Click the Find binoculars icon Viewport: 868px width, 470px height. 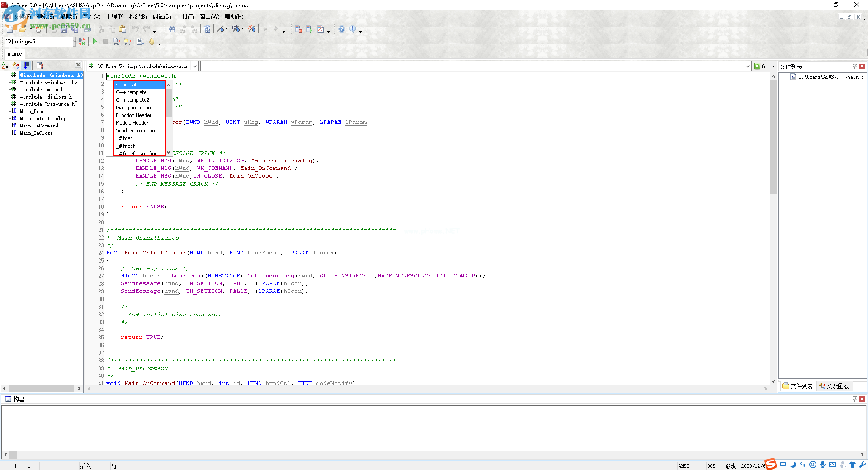point(172,29)
